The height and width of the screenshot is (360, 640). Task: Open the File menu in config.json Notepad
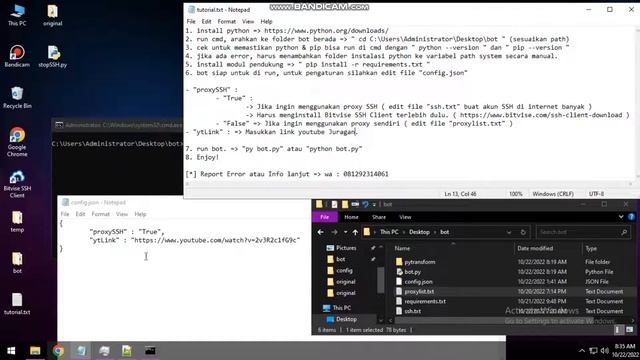[x=65, y=214]
